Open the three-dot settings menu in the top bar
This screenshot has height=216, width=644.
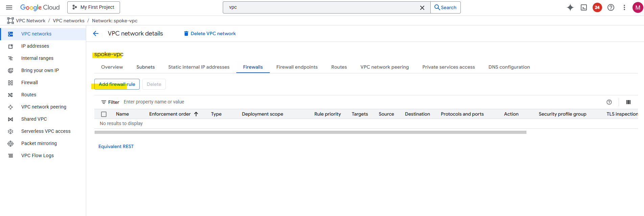[624, 7]
